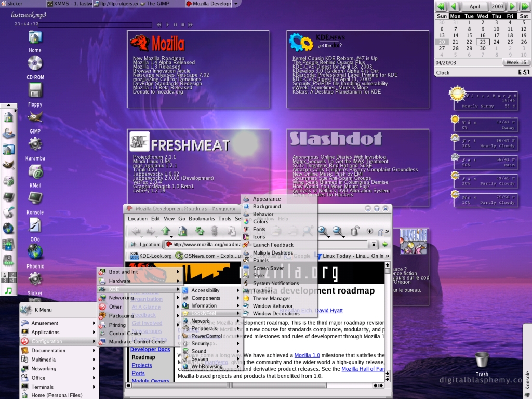Image resolution: width=532 pixels, height=399 pixels.
Task: Expand the Office submenu
Action: click(x=58, y=378)
